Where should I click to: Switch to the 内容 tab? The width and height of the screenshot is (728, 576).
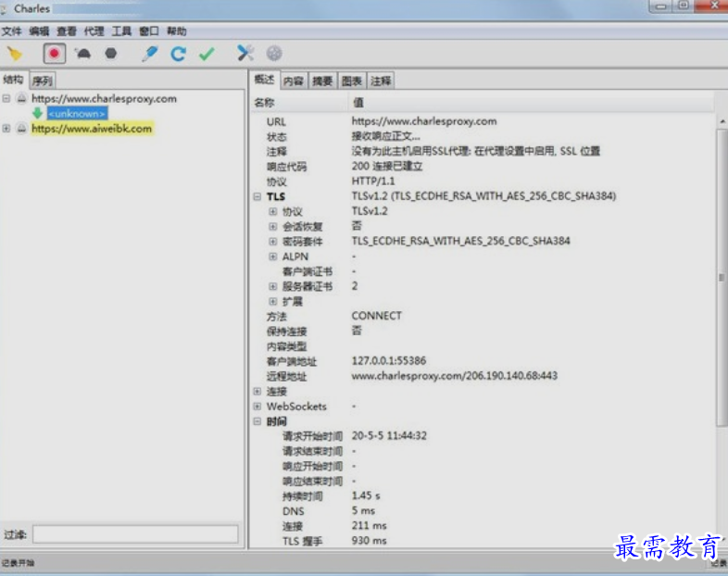(293, 81)
